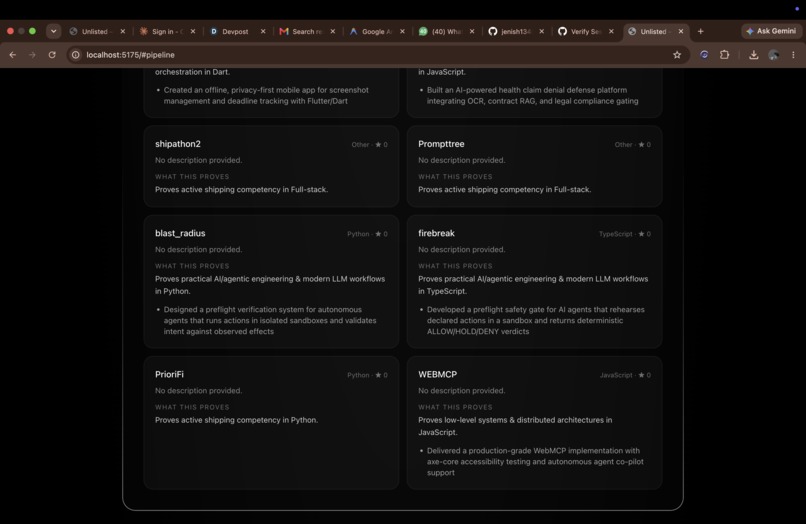Viewport: 806px width, 524px height.
Task: Close the Sign in tab
Action: pos(193,31)
